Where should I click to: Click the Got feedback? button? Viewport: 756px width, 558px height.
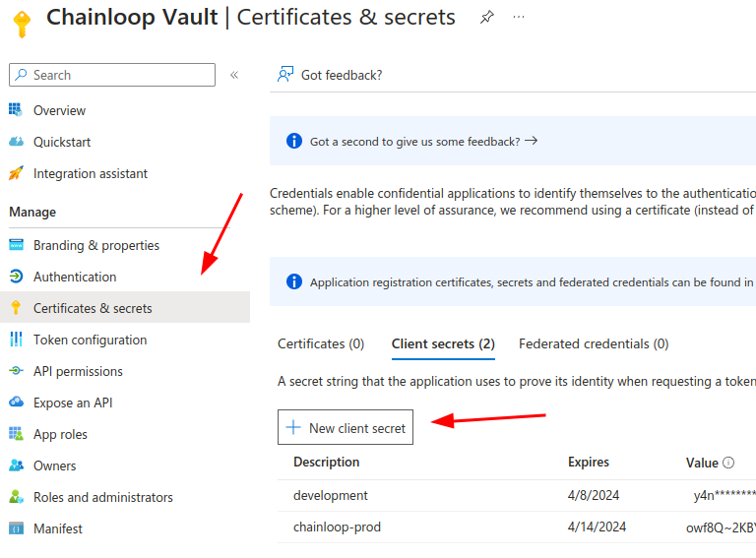pos(330,75)
